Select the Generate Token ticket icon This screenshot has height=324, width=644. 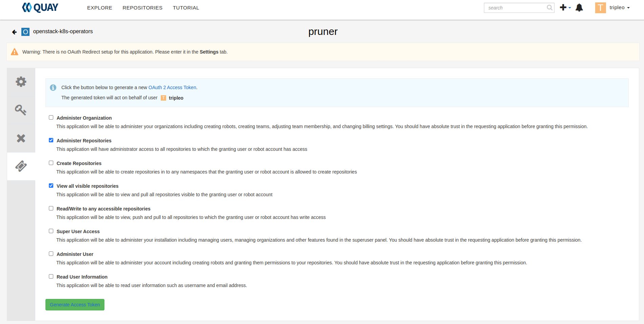coord(21,166)
